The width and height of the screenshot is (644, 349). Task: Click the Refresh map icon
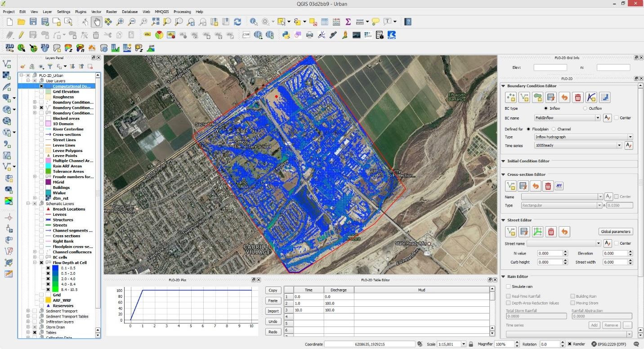point(237,22)
